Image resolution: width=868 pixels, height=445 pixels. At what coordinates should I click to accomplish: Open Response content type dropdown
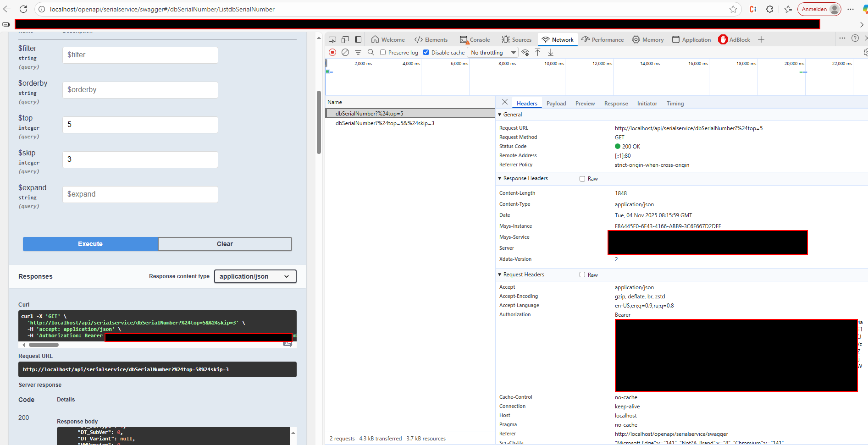point(255,276)
